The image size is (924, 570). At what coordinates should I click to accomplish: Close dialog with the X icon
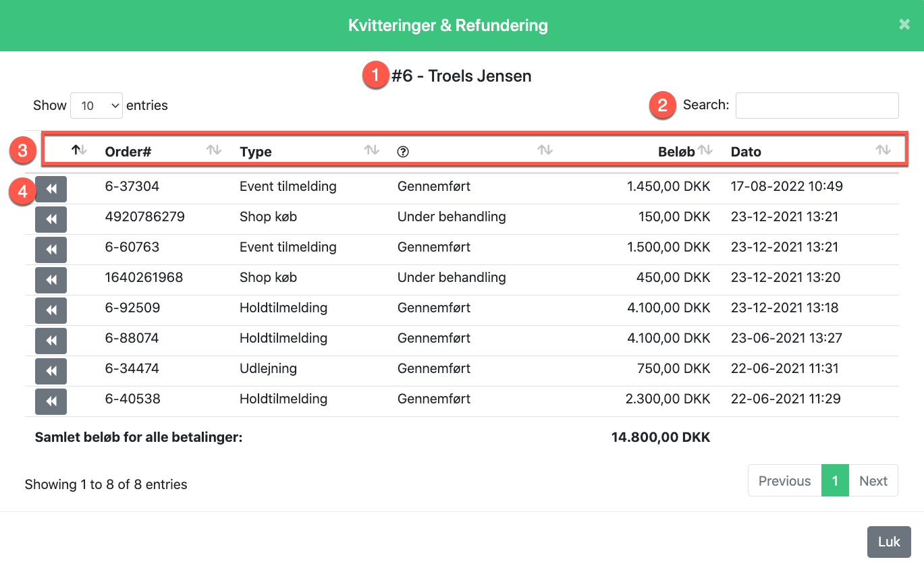[x=904, y=25]
